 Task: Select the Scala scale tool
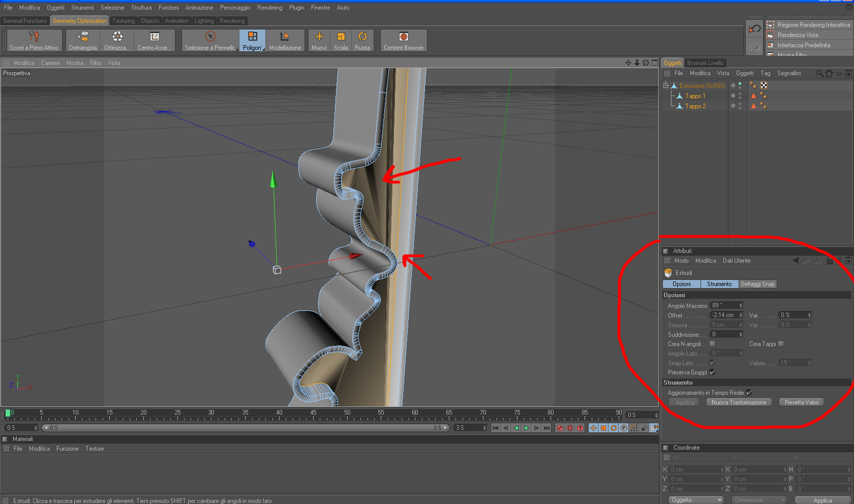tap(341, 40)
